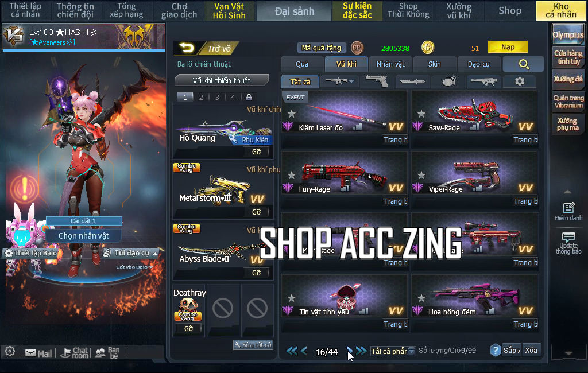The width and height of the screenshot is (588, 373).
Task: Expand the Túi đạo cụ panel
Action: click(131, 253)
